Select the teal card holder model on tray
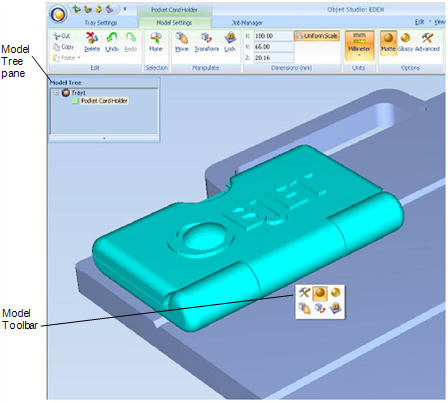Image resolution: width=448 pixels, height=403 pixels. tap(247, 239)
